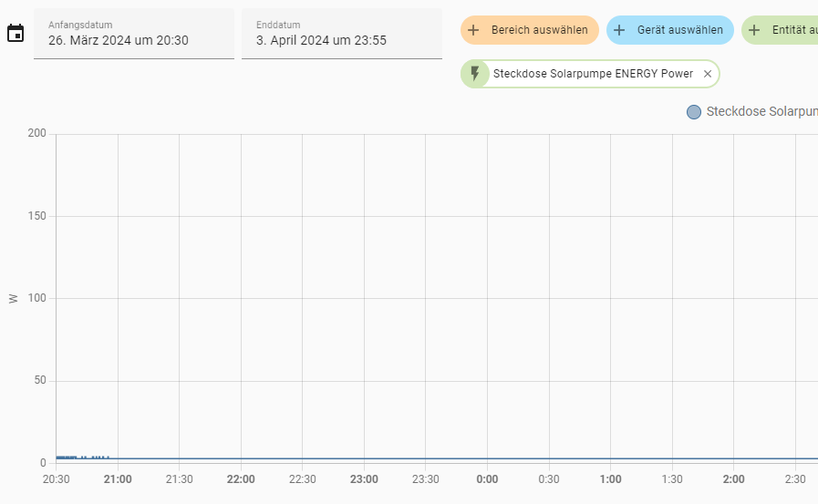Click the 21:00 label on time axis
The image size is (818, 504).
click(x=118, y=479)
